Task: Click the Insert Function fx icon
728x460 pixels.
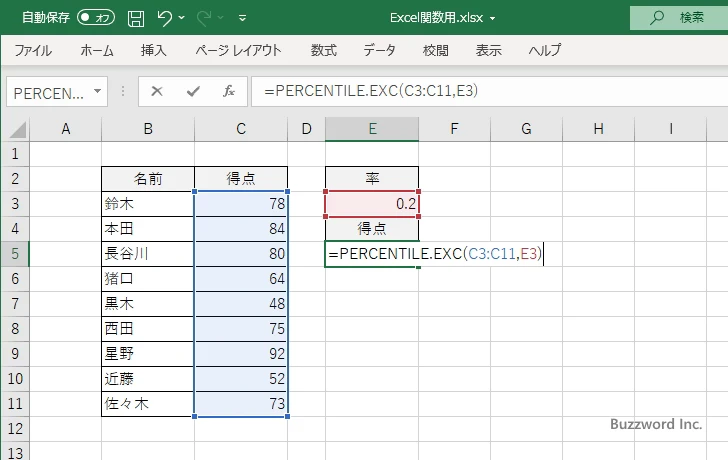Action: [229, 91]
